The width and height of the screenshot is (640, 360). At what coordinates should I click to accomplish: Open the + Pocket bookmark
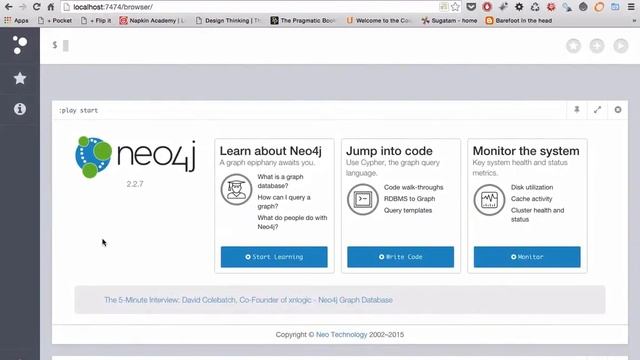(x=55, y=20)
